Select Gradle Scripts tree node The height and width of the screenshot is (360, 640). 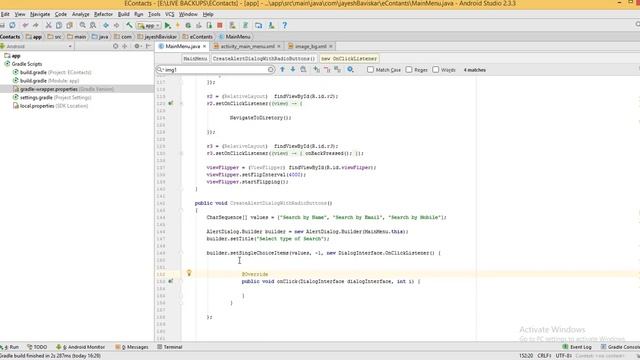pos(23,64)
